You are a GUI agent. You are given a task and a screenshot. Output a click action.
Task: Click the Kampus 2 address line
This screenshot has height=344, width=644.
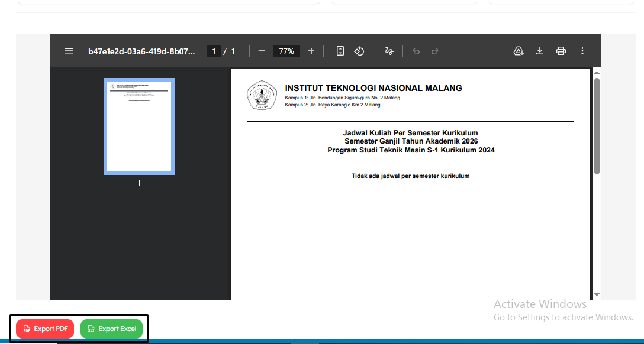[x=333, y=105]
